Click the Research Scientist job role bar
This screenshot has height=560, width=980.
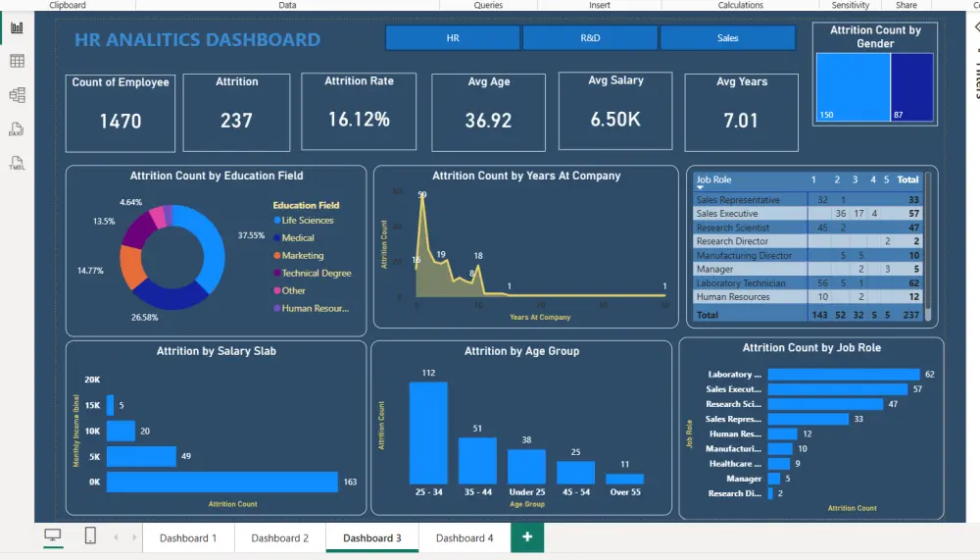coord(825,404)
